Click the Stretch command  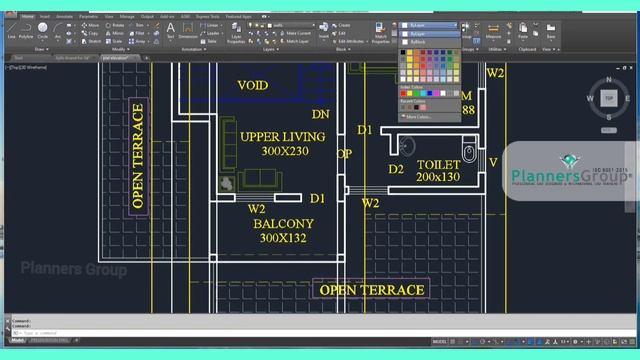(x=91, y=41)
